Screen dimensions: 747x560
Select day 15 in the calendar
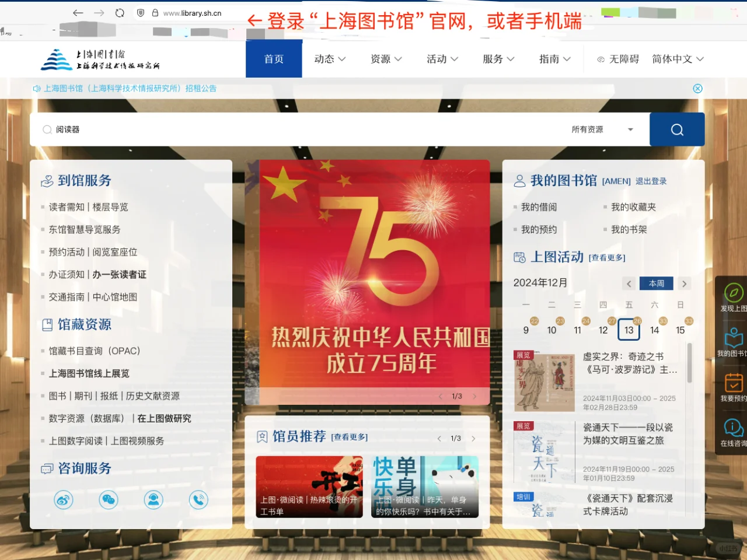coord(680,330)
